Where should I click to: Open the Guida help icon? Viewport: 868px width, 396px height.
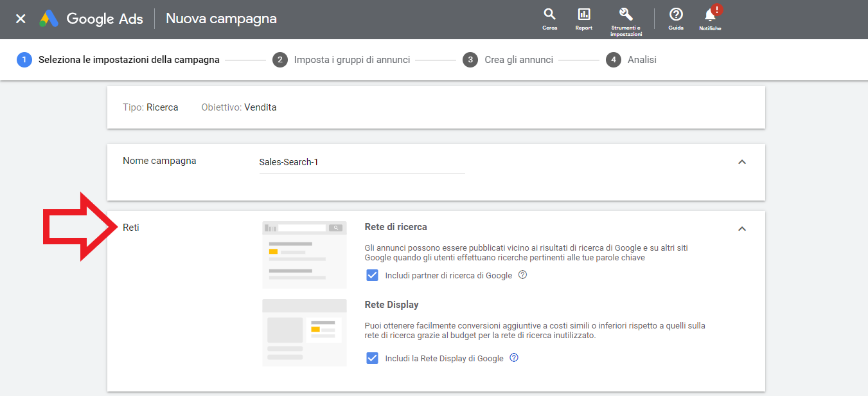(x=675, y=19)
